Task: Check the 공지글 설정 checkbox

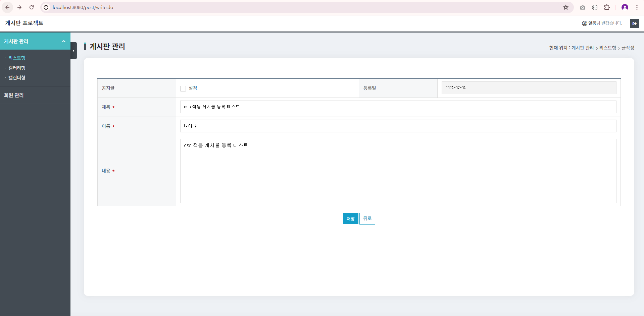Action: coord(183,88)
